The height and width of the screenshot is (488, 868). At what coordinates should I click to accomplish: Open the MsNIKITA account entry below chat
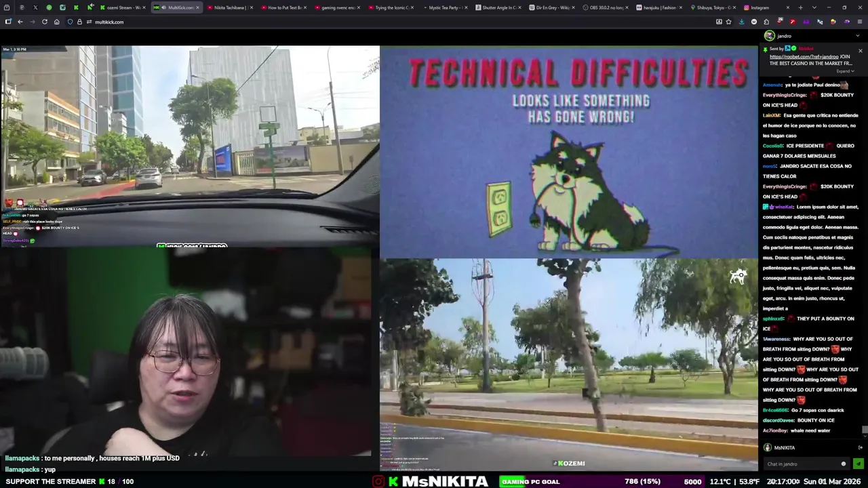[x=780, y=447]
